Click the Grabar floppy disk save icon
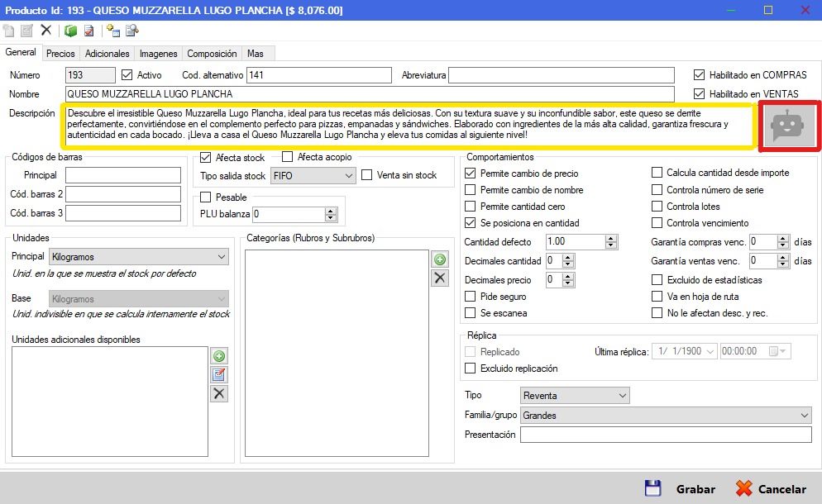The height and width of the screenshot is (504, 822). click(652, 488)
